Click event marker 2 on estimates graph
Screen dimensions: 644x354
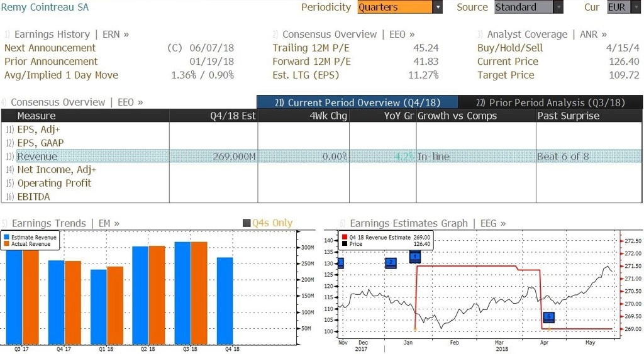[x=391, y=263]
